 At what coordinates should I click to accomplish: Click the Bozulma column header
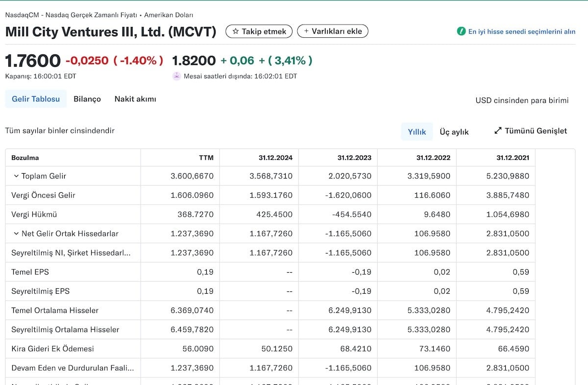[x=25, y=158]
